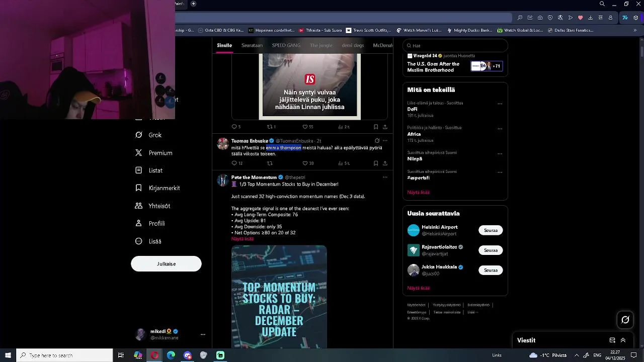
Task: Open Profiili page
Action: tap(150, 223)
